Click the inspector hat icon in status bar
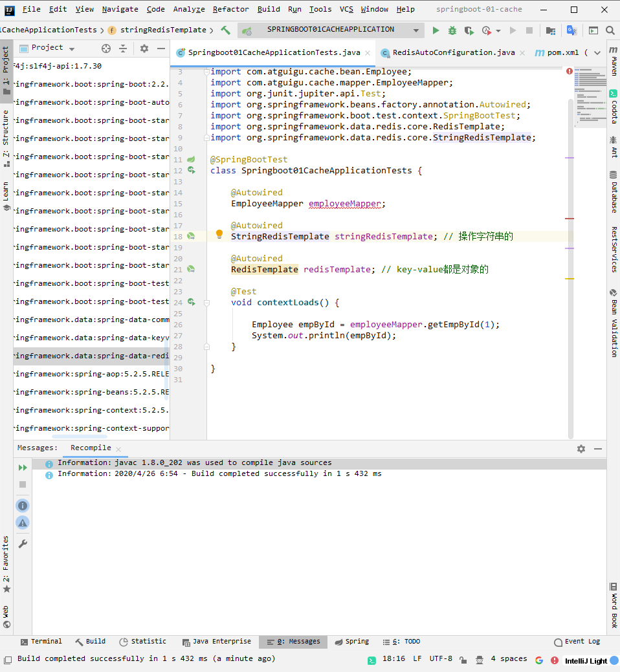 (480, 660)
